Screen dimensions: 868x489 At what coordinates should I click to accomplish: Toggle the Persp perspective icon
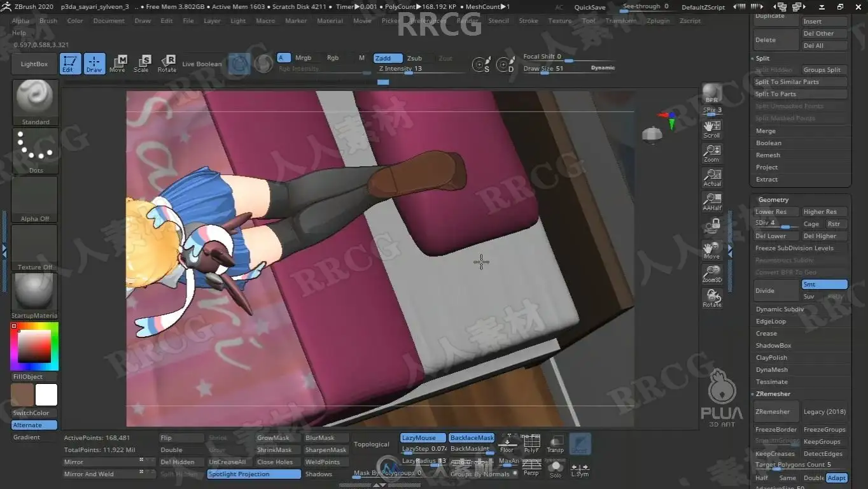coord(531,468)
